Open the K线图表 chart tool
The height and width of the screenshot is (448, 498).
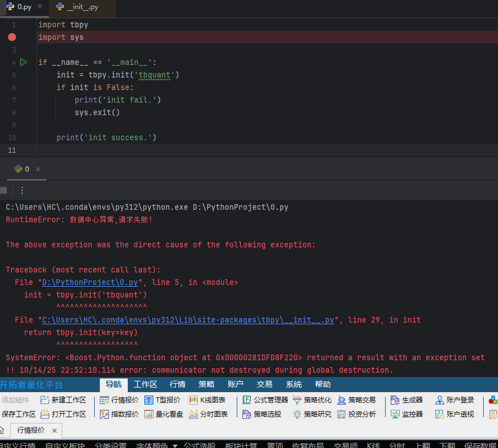click(193, 400)
